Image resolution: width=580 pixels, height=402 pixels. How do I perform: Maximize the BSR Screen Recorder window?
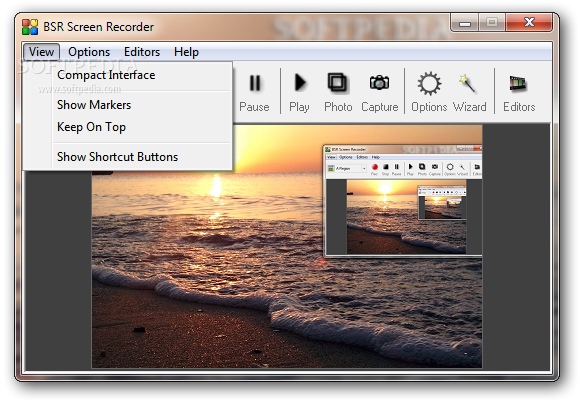coord(492,23)
